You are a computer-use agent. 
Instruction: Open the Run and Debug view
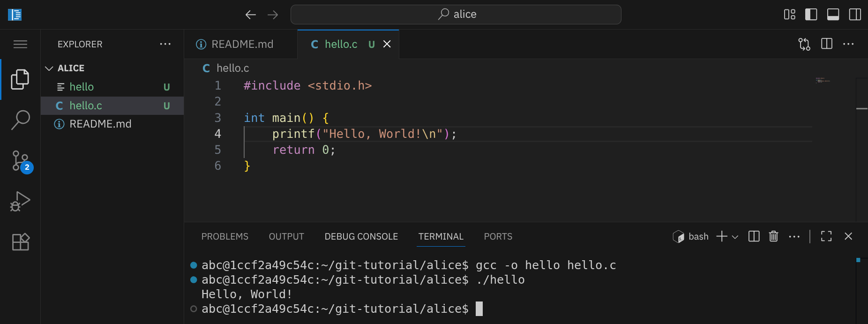[x=20, y=202]
